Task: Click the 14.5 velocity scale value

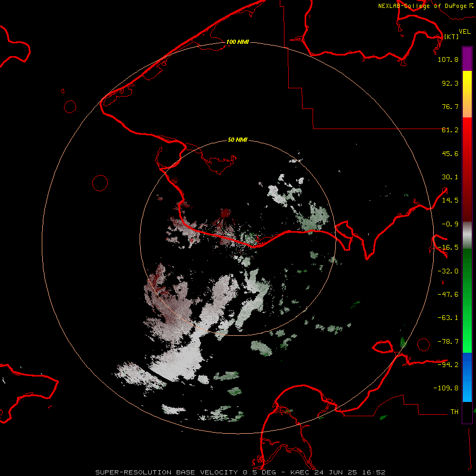Action: pyautogui.click(x=450, y=200)
